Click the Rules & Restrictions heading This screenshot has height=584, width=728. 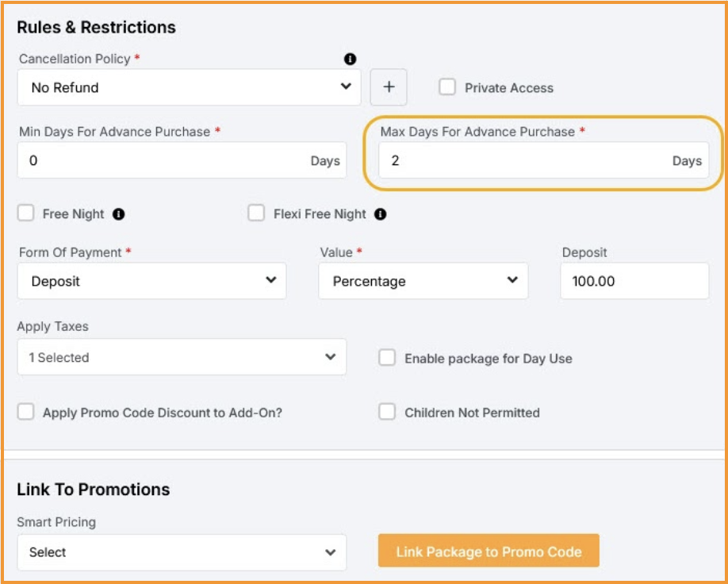click(96, 27)
